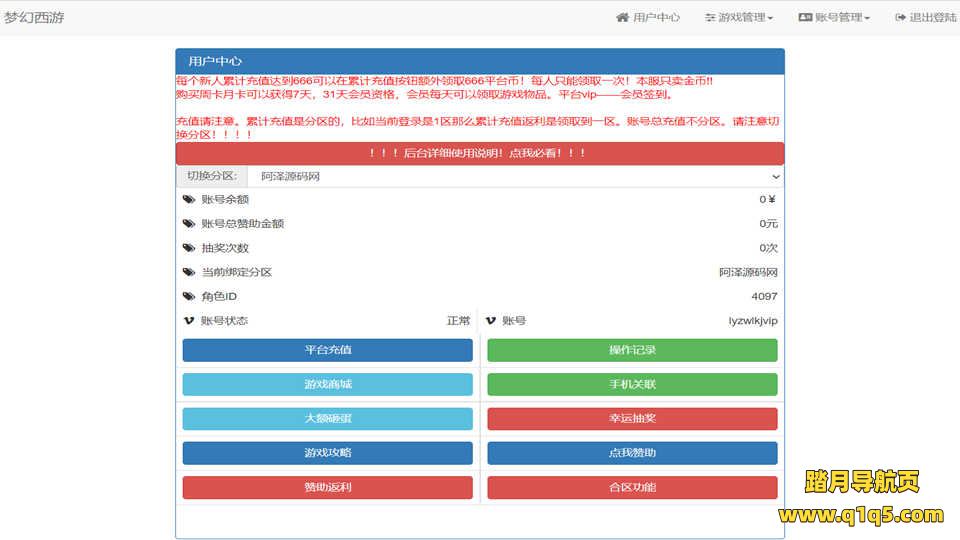The width and height of the screenshot is (960, 540).
Task: Click the home icon beside 用户中心
Action: (623, 18)
